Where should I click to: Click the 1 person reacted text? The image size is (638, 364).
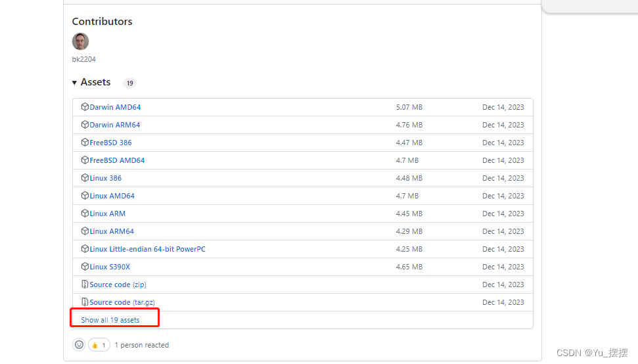(x=142, y=345)
